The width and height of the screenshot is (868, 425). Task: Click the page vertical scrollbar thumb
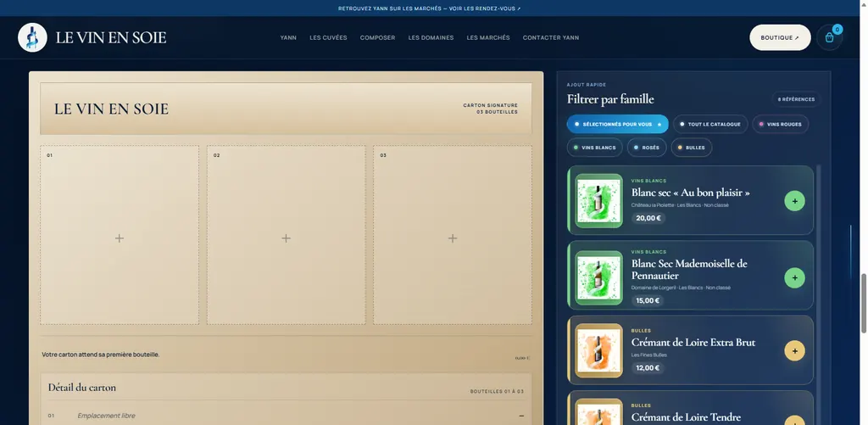(x=864, y=303)
